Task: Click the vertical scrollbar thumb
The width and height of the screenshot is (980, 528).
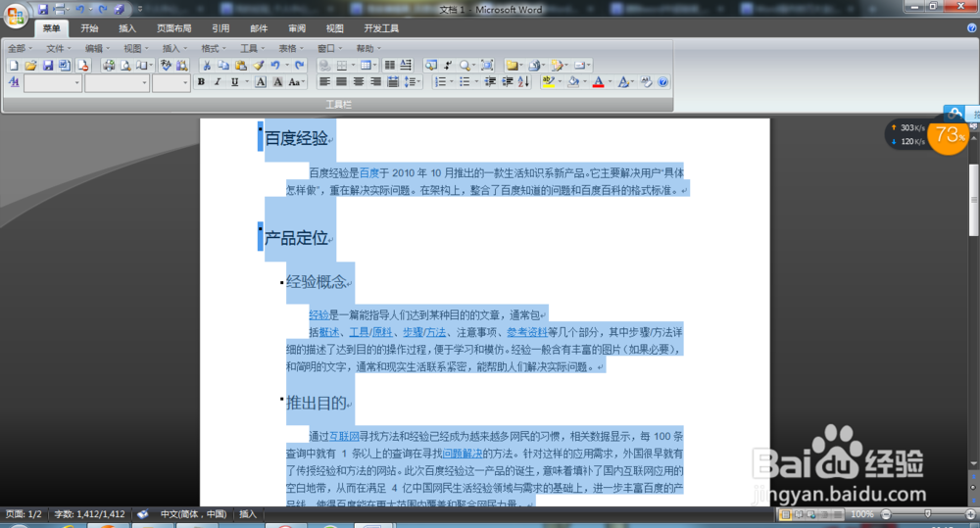Action: [974, 200]
